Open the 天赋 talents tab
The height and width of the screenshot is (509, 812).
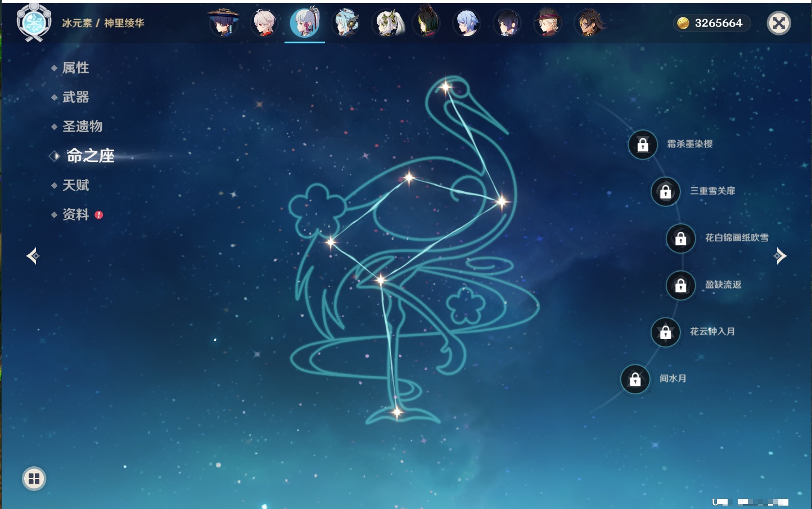(x=75, y=185)
